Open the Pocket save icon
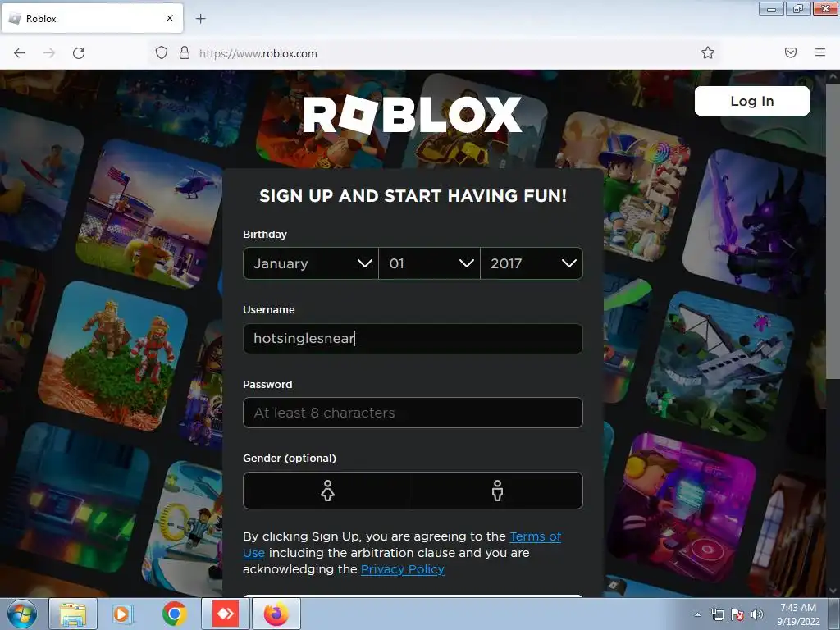This screenshot has width=840, height=630. pyautogui.click(x=791, y=52)
